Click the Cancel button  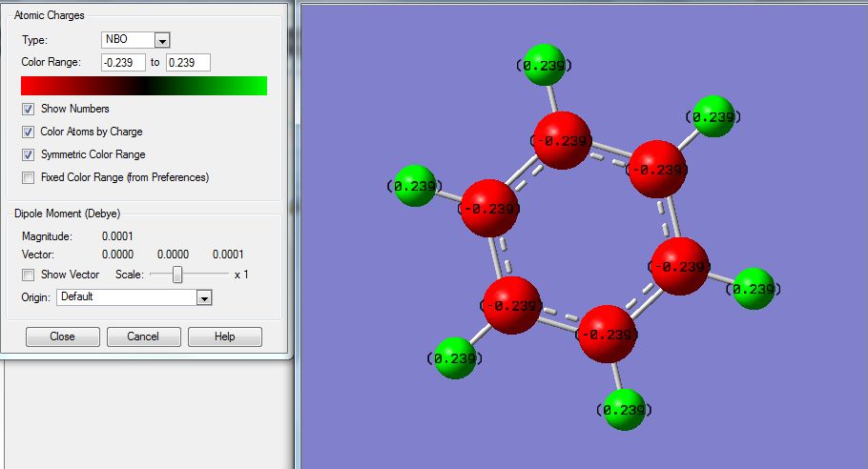coord(143,336)
